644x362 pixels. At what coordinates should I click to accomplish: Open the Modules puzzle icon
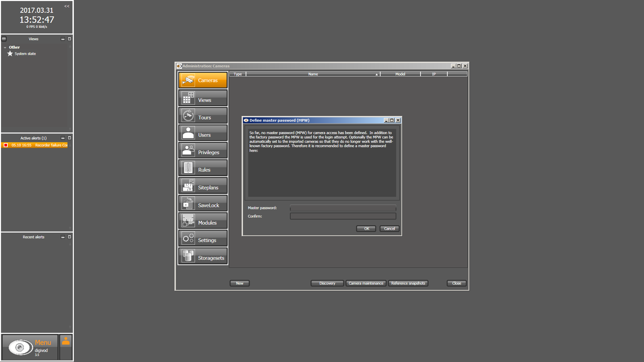coord(188,221)
